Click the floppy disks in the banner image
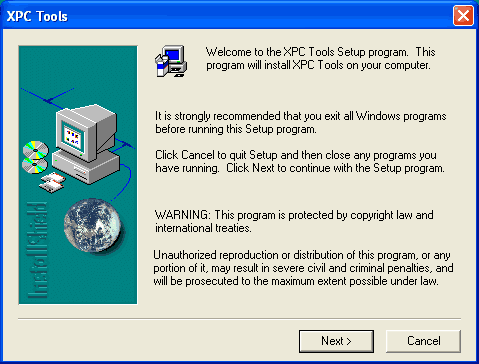Image resolution: width=479 pixels, height=364 pixels. click(x=52, y=183)
